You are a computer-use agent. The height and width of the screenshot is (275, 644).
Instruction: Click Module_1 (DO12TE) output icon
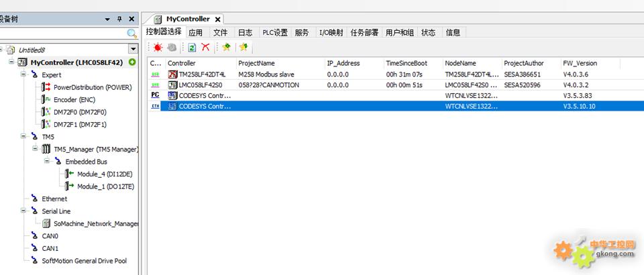tap(69, 186)
